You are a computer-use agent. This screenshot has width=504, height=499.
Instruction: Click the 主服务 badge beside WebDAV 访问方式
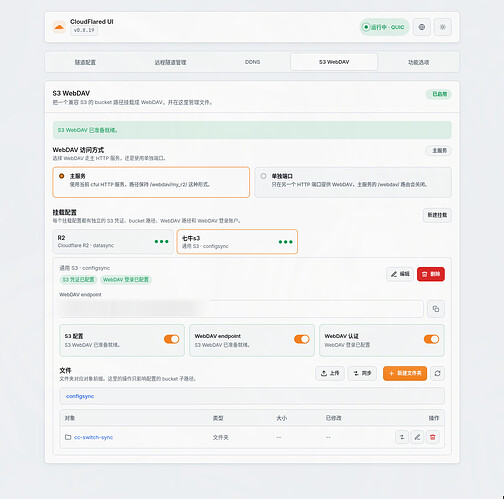point(439,151)
